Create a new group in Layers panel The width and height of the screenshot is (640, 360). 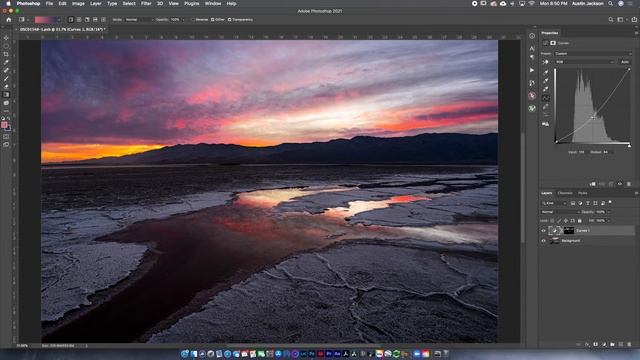pyautogui.click(x=612, y=344)
